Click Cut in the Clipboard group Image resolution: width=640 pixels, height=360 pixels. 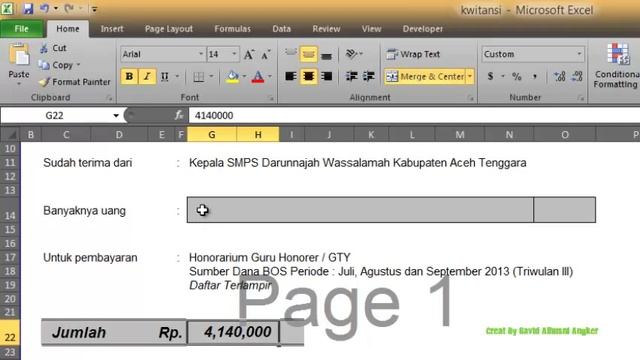[x=53, y=48]
